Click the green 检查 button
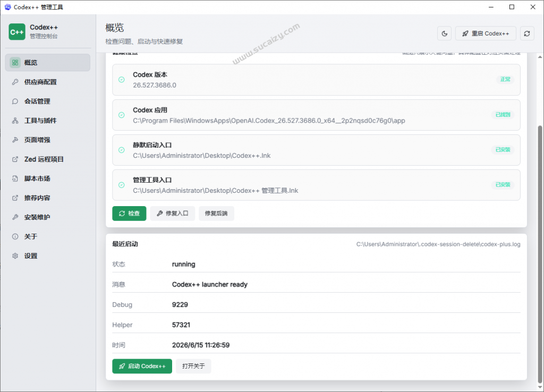 coord(129,214)
